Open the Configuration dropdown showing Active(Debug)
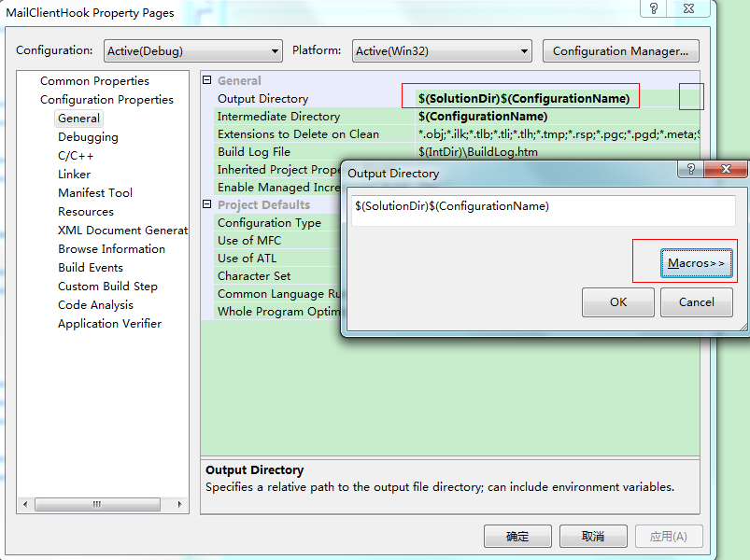The image size is (750, 560). [x=192, y=51]
